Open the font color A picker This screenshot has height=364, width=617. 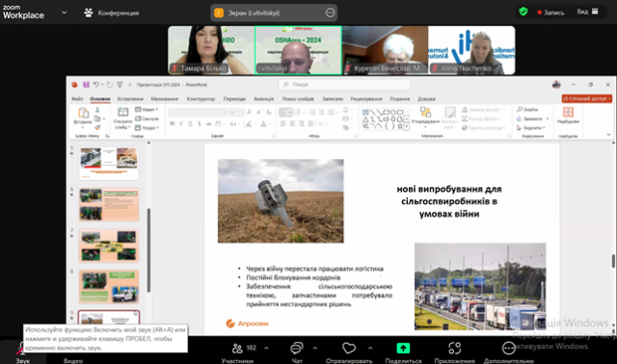263,124
